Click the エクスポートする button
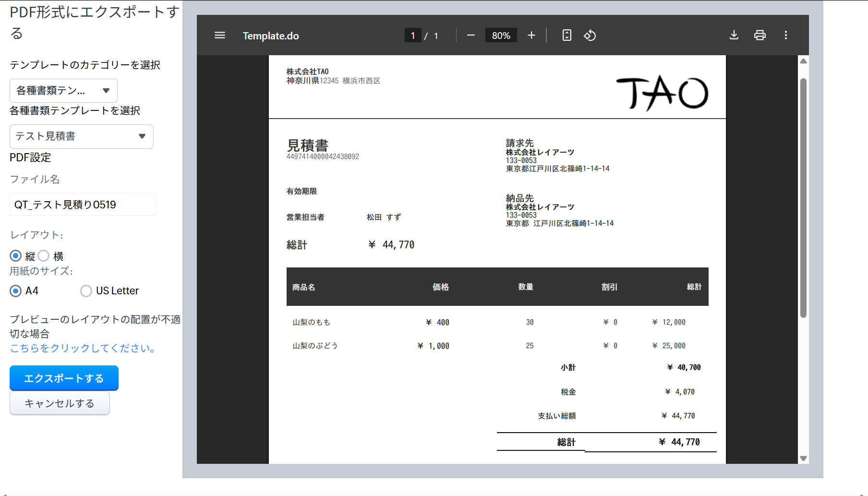 [x=64, y=378]
